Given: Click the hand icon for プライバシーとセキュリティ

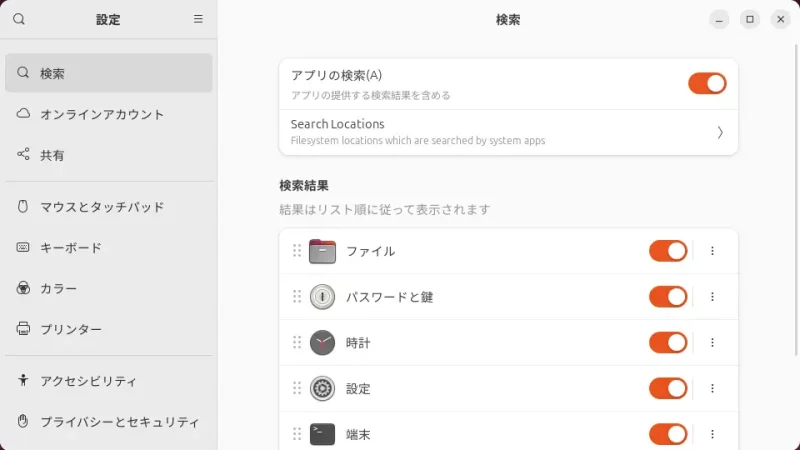Looking at the screenshot, I should (23, 421).
